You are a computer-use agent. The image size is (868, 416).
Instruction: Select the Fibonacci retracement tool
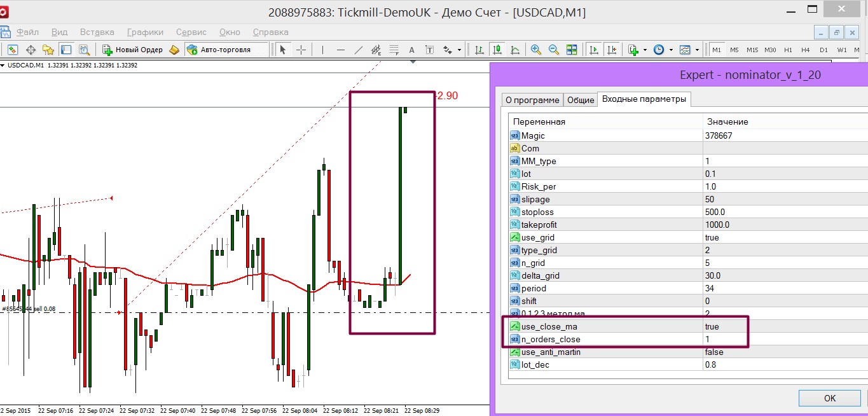(x=394, y=50)
